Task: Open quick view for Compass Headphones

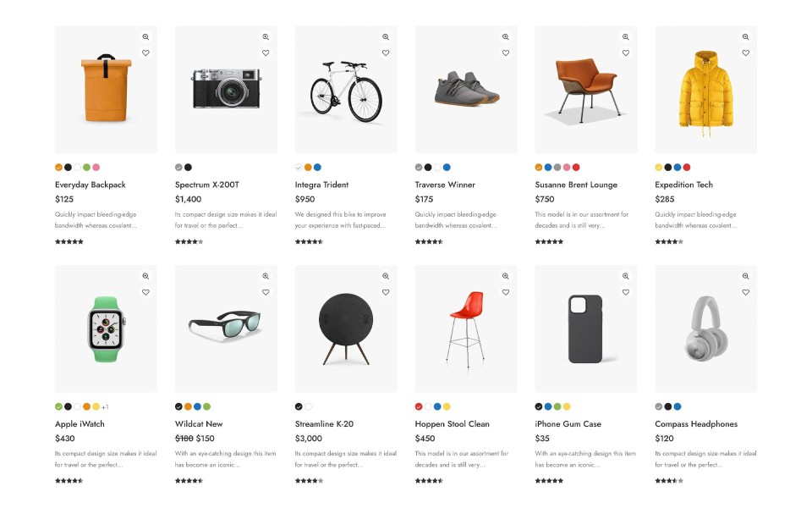Action: coord(746,276)
